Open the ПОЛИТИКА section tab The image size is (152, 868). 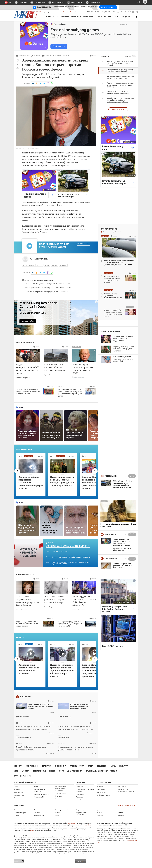point(76,16)
